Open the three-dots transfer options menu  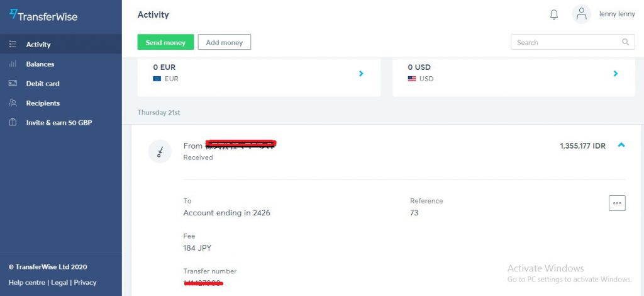click(617, 203)
